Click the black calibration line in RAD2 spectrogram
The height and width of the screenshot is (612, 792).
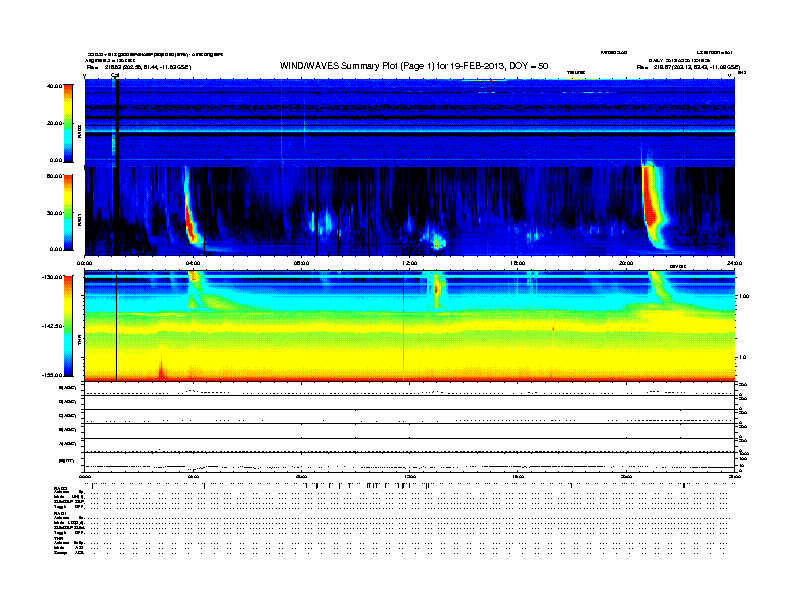click(x=117, y=123)
